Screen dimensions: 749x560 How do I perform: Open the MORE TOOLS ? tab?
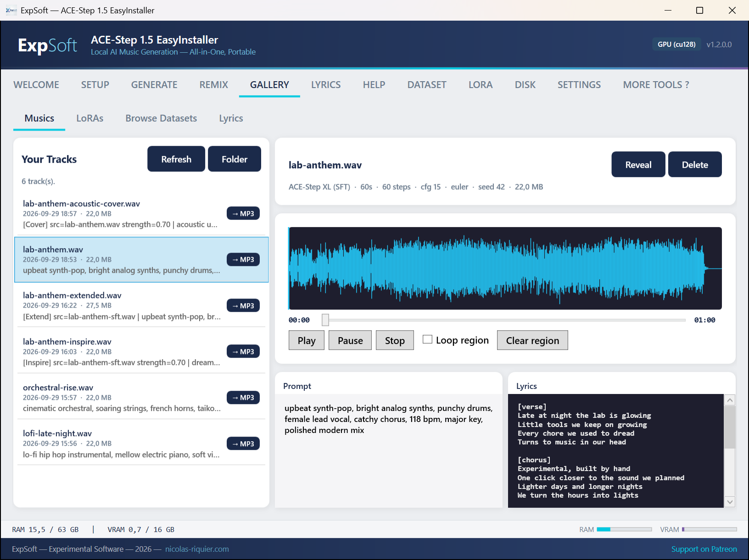click(x=656, y=84)
